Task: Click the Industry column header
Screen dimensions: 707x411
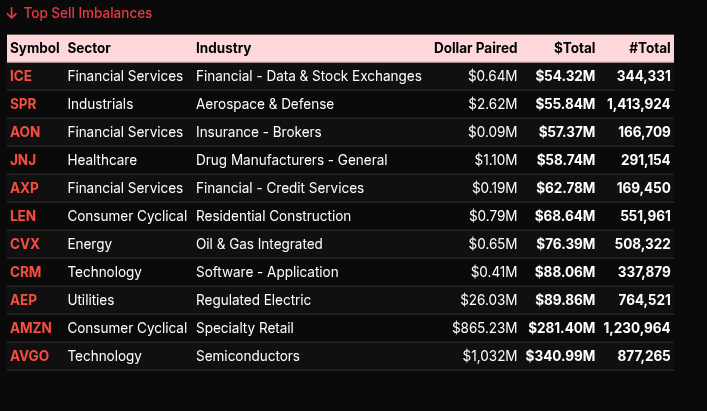Action: click(x=223, y=48)
